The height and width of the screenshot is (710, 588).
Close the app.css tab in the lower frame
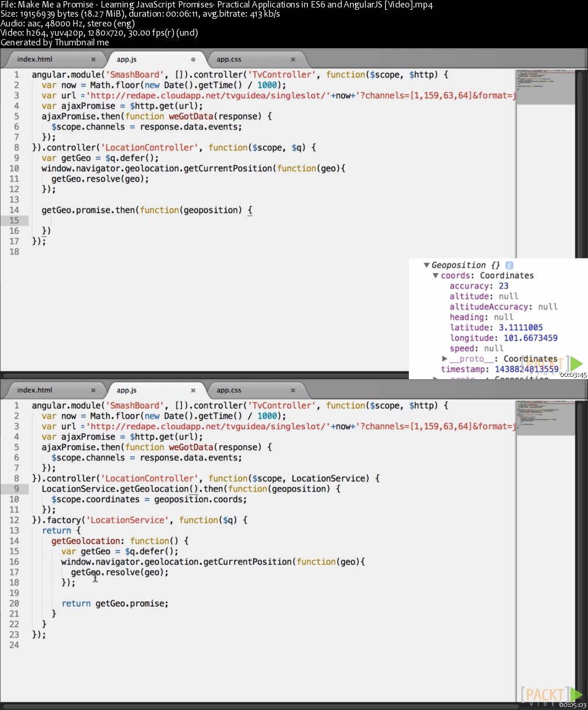point(293,390)
